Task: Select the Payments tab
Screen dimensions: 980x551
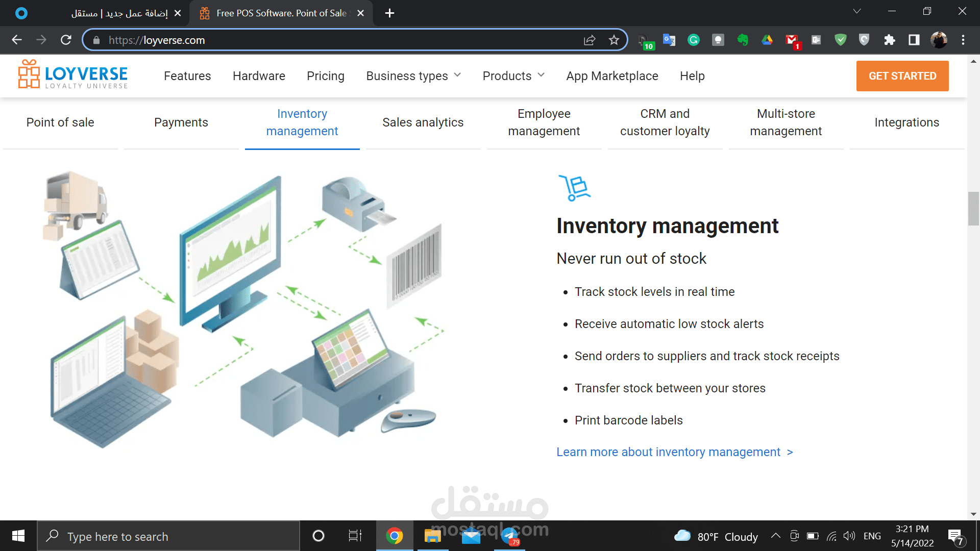Action: pos(181,122)
